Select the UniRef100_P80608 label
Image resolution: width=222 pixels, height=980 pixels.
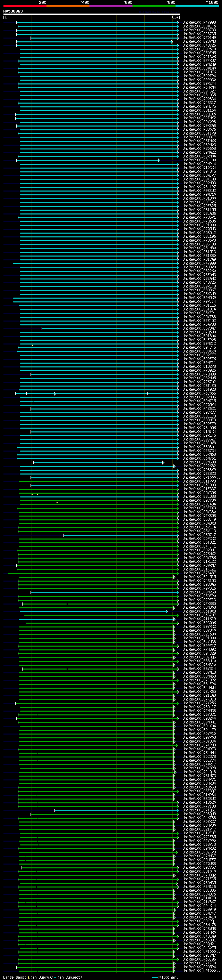[x=199, y=149]
